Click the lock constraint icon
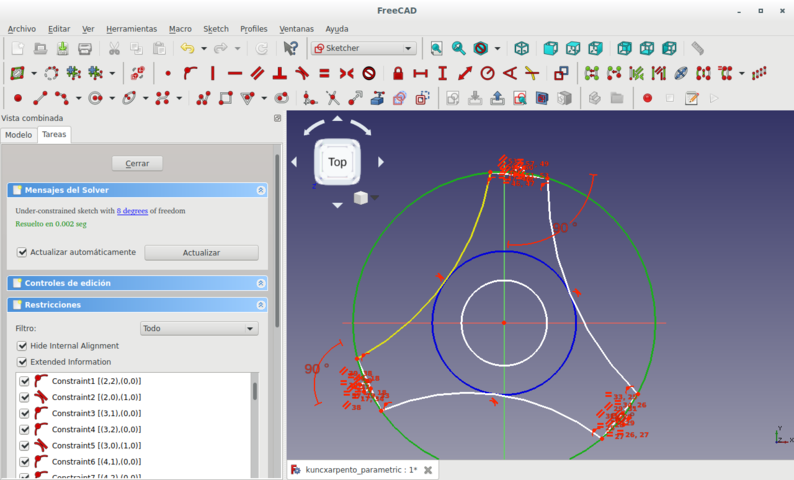Viewport: 794px width, 480px height. click(x=398, y=73)
